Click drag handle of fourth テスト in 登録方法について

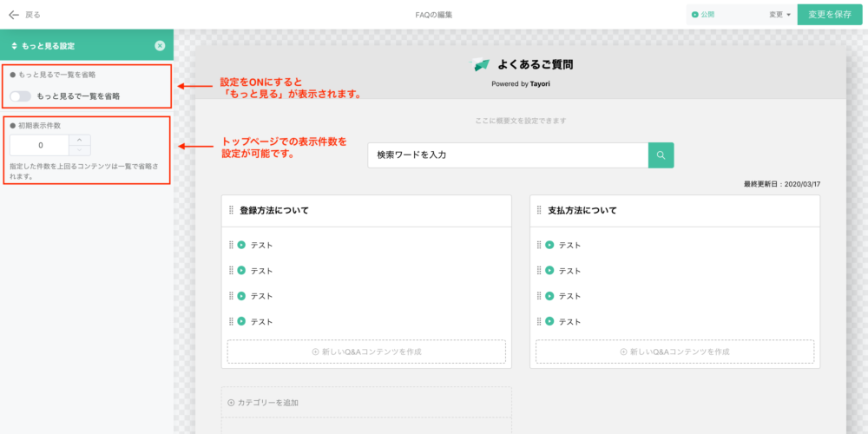coord(232,321)
